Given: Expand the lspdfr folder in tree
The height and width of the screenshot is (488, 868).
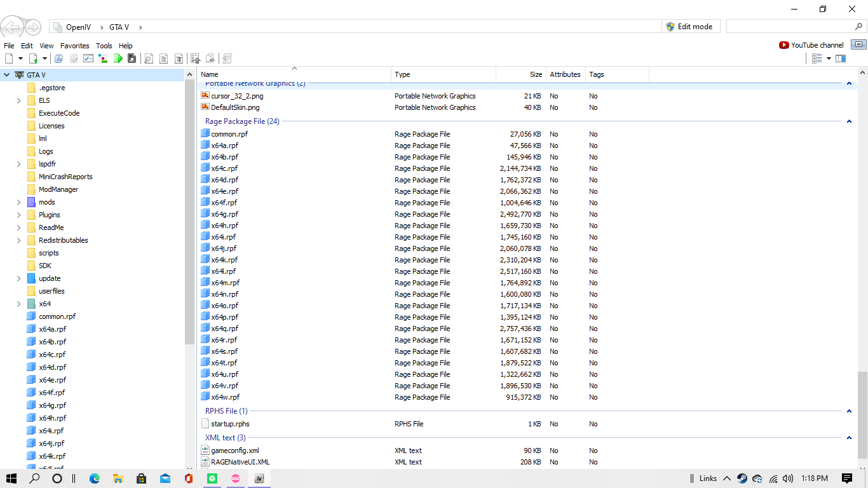Looking at the screenshot, I should tap(19, 164).
